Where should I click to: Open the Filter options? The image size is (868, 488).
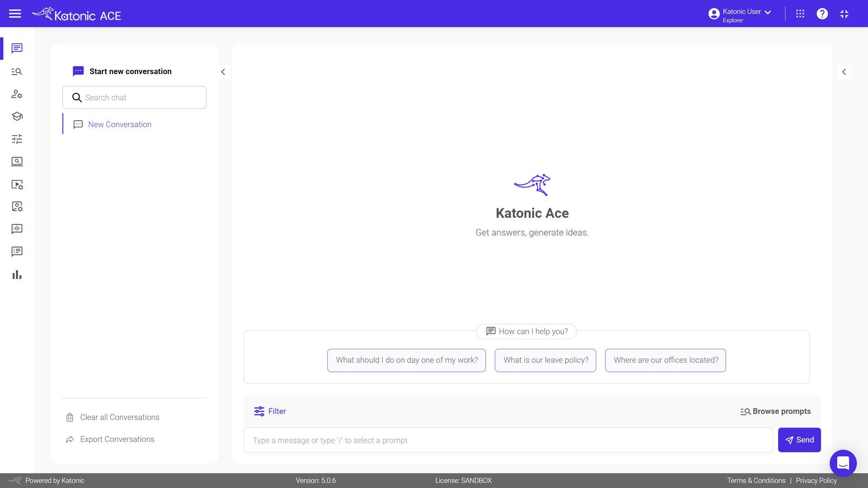pyautogui.click(x=270, y=411)
